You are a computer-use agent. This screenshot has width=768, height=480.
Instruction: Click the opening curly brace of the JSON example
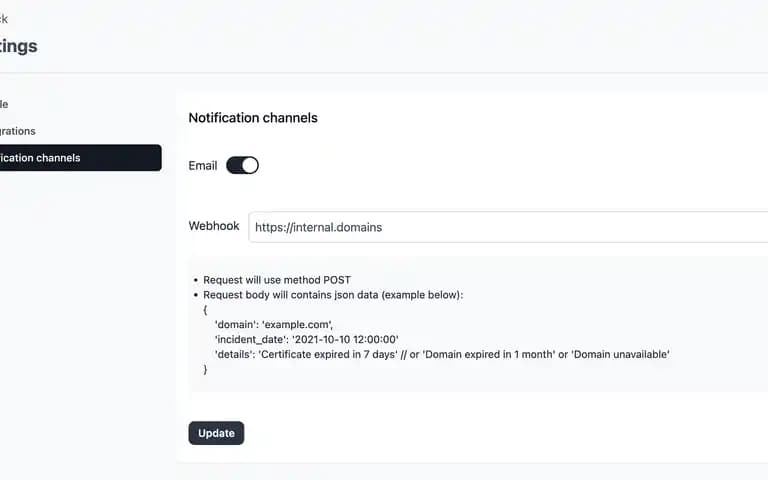pyautogui.click(x=205, y=310)
